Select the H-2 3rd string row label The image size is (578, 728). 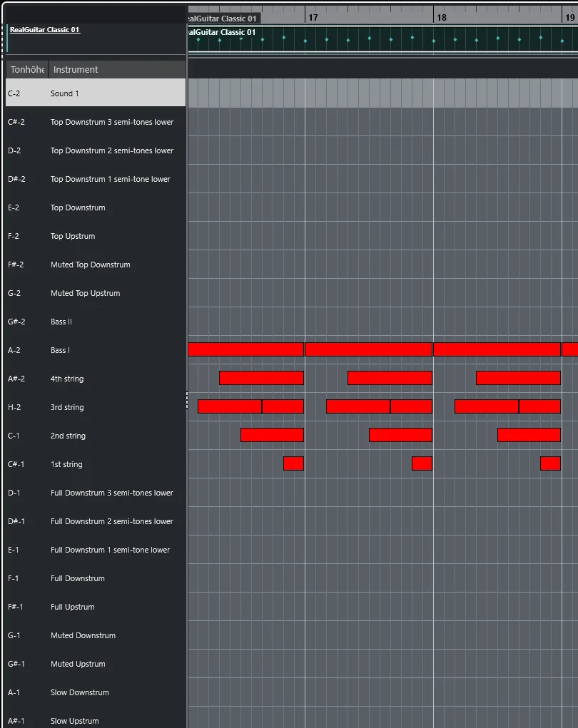coord(96,407)
